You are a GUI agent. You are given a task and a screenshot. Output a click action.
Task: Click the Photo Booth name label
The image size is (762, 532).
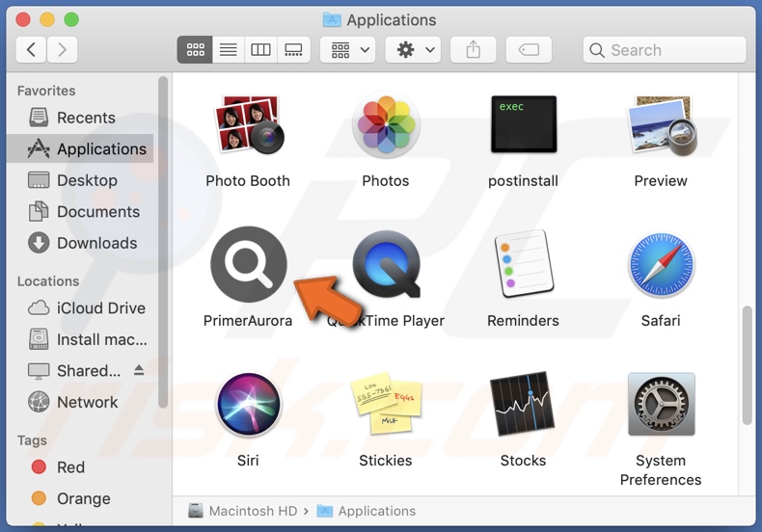pyautogui.click(x=248, y=180)
